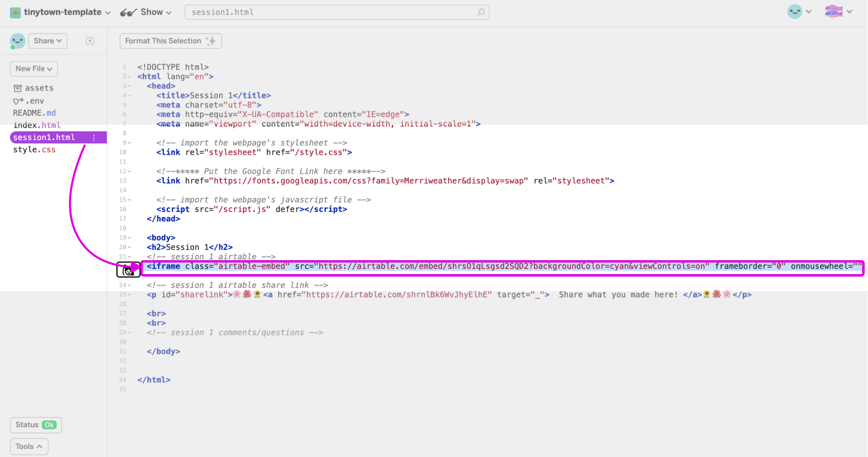This screenshot has height=457, width=868.
Task: Collapse the html fold chevron at line 2
Action: 129,76
